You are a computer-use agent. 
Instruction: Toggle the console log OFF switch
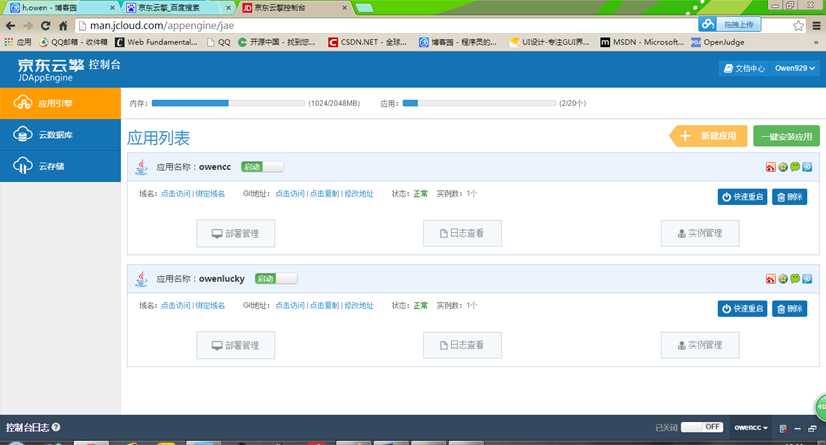(x=702, y=427)
